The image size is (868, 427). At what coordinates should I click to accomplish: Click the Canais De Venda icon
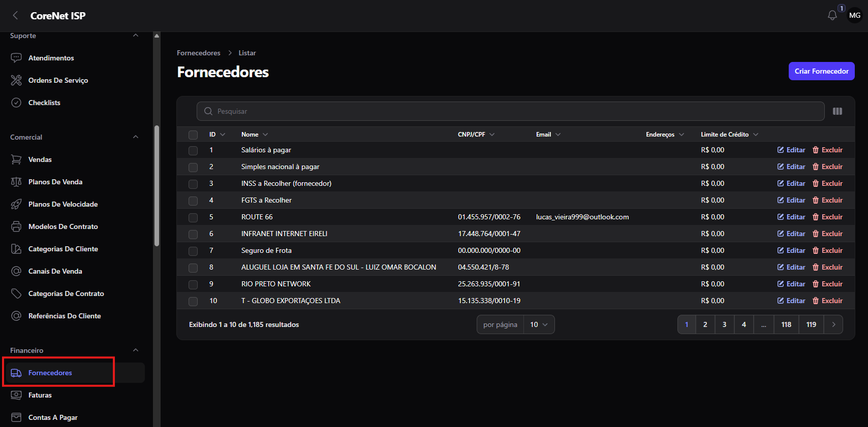[16, 271]
